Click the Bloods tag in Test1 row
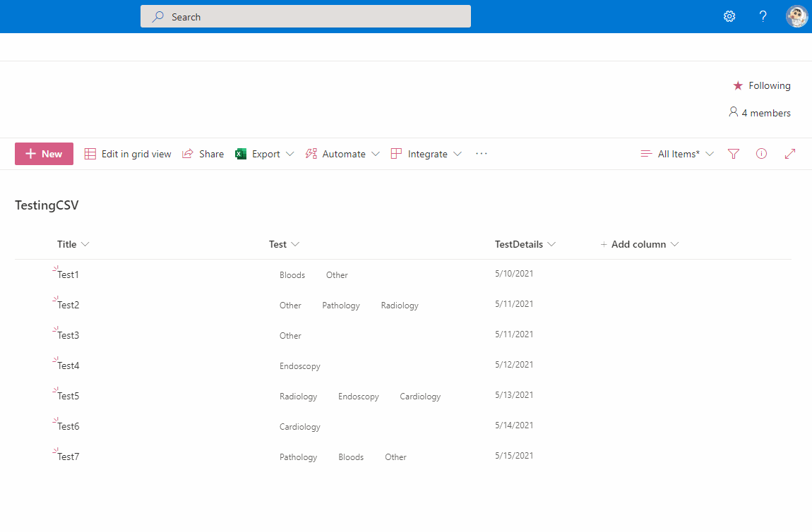The height and width of the screenshot is (532, 812). pos(292,274)
